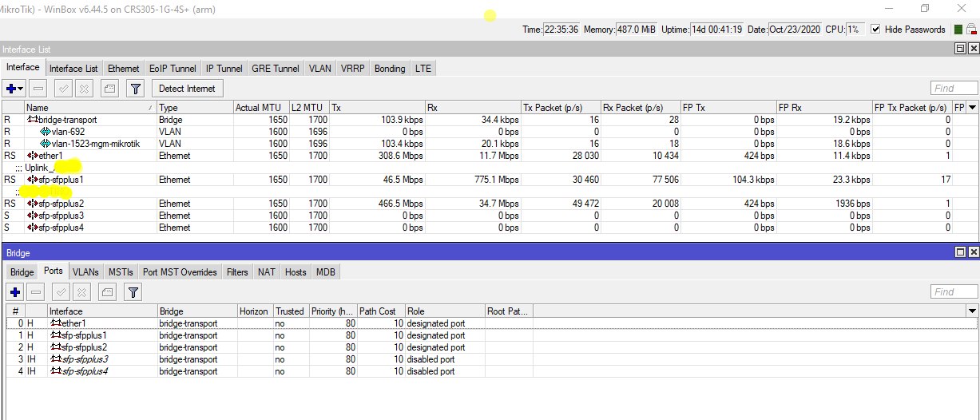Click the Detect Internet button
The height and width of the screenshot is (420, 980).
(187, 89)
